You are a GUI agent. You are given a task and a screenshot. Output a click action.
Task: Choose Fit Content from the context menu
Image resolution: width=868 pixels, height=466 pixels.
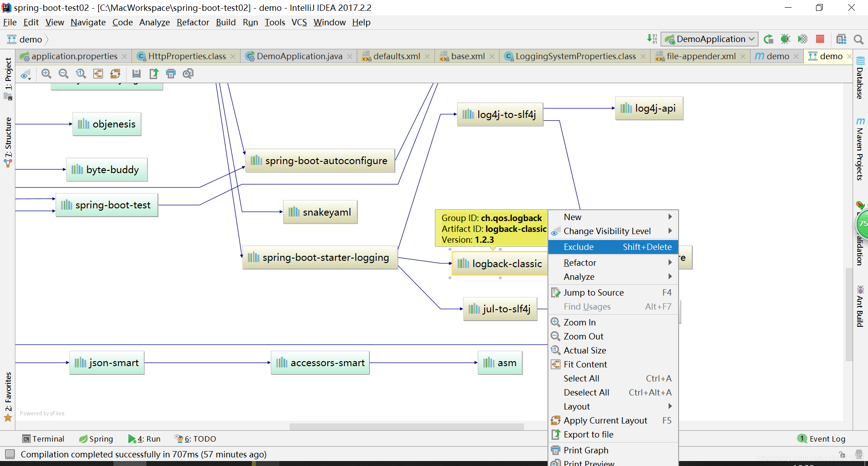pyautogui.click(x=613, y=364)
